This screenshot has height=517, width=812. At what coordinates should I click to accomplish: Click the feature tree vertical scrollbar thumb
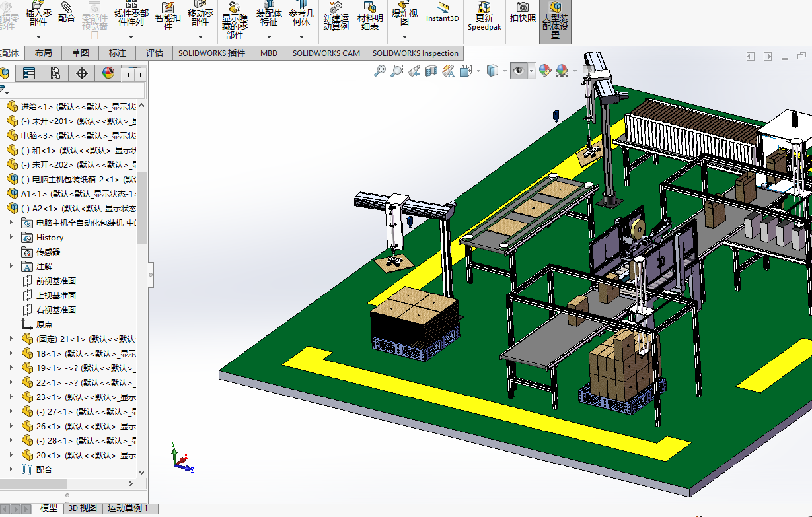tap(141, 208)
